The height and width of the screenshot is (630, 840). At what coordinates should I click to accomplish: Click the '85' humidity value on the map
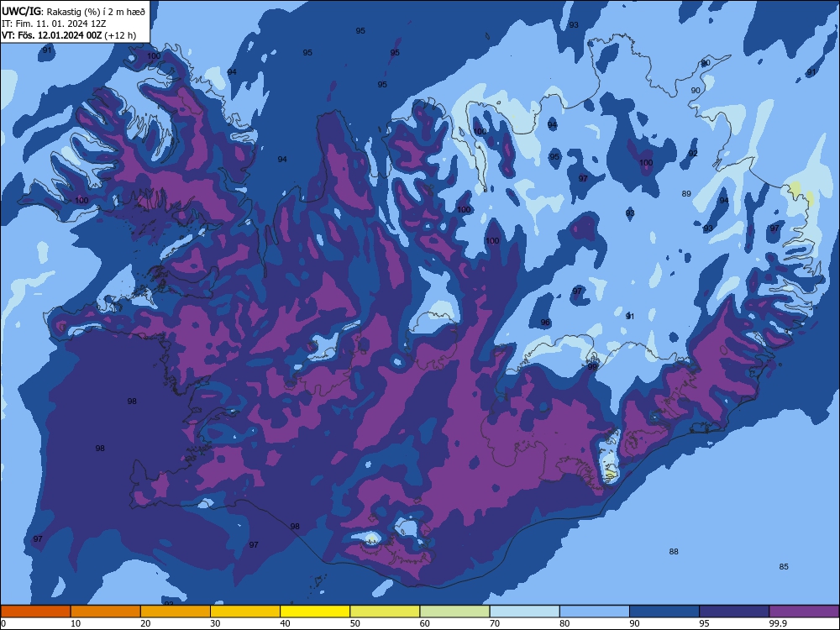pos(784,566)
